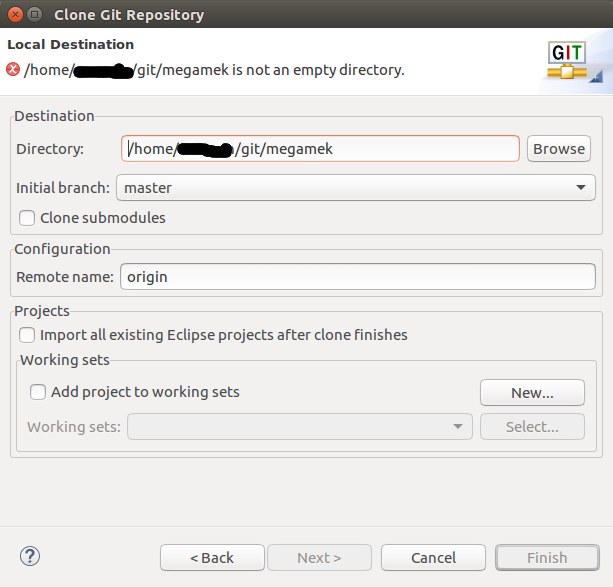Image resolution: width=613 pixels, height=587 pixels.
Task: Click the Finish button
Action: coord(547,558)
